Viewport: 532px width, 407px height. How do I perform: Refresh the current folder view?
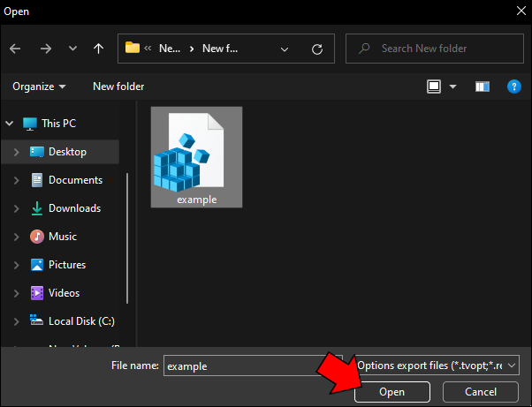pyautogui.click(x=317, y=49)
